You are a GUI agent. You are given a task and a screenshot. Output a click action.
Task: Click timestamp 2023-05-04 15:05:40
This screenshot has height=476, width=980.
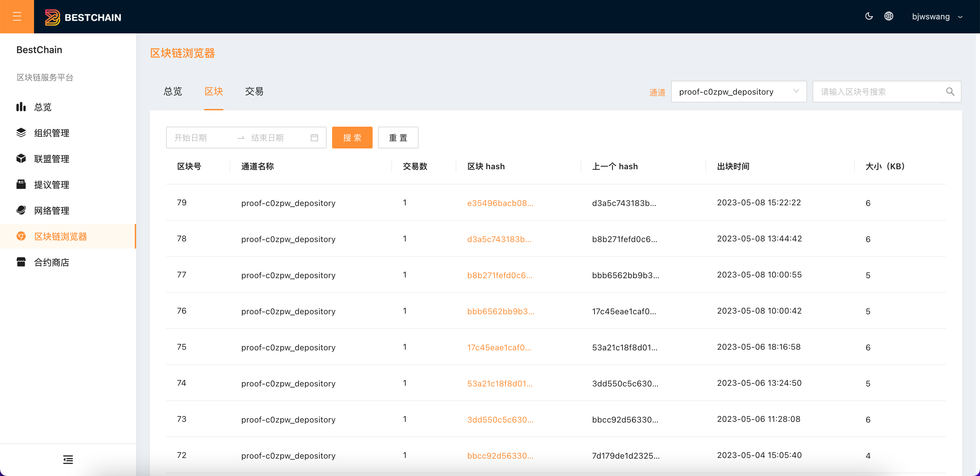759,456
